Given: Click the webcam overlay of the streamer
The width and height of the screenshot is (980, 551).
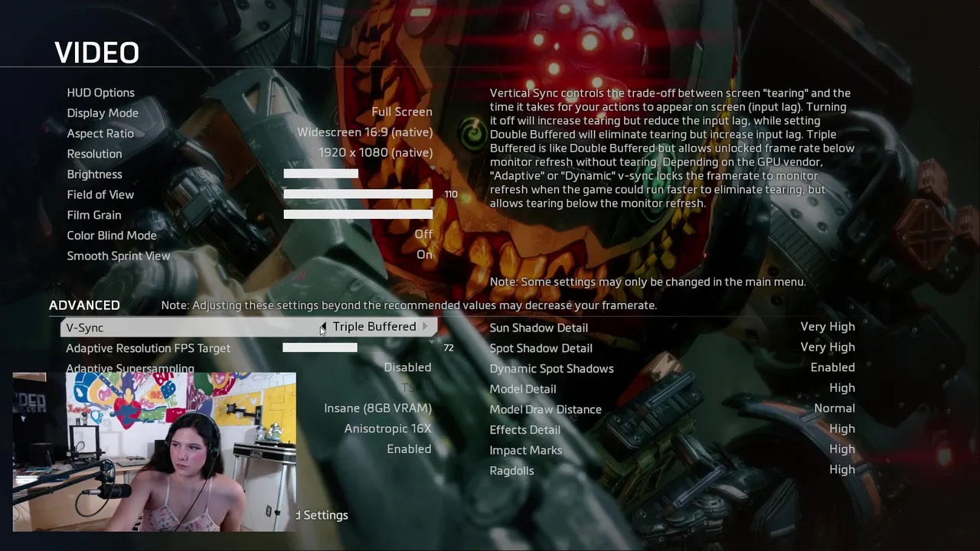Looking at the screenshot, I should click(x=155, y=452).
